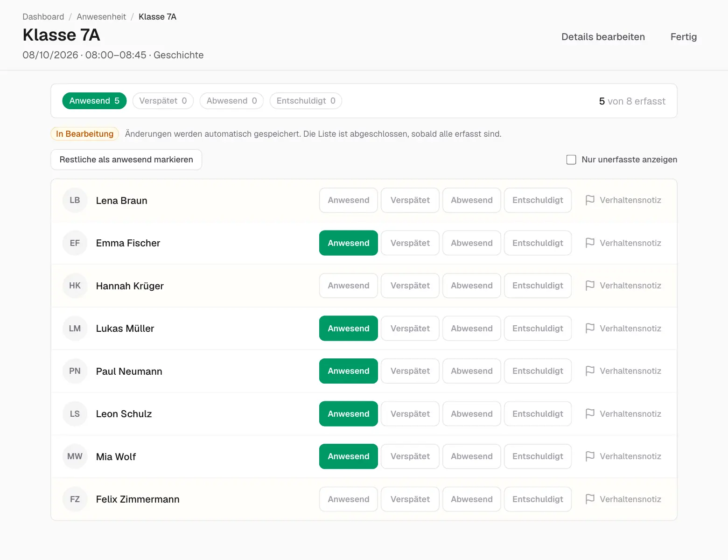Mark Leon Schulz as Abwesend
This screenshot has width=728, height=560.
tap(472, 414)
